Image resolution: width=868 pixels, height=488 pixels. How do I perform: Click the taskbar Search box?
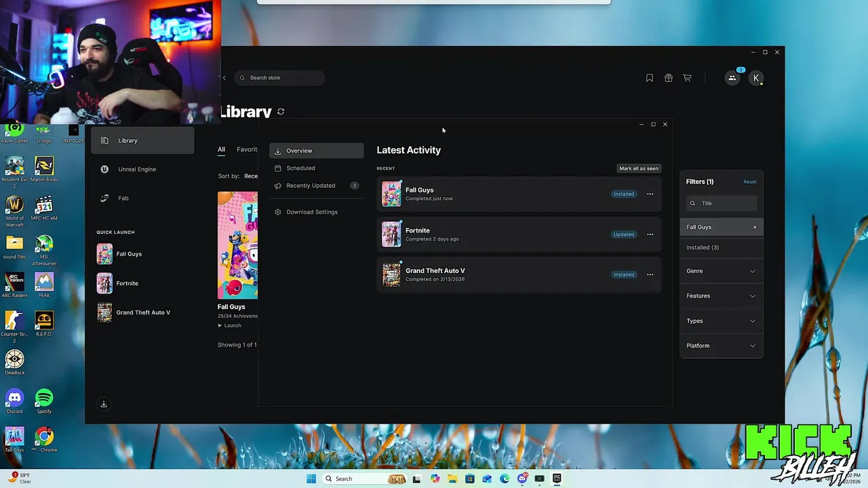click(x=364, y=479)
